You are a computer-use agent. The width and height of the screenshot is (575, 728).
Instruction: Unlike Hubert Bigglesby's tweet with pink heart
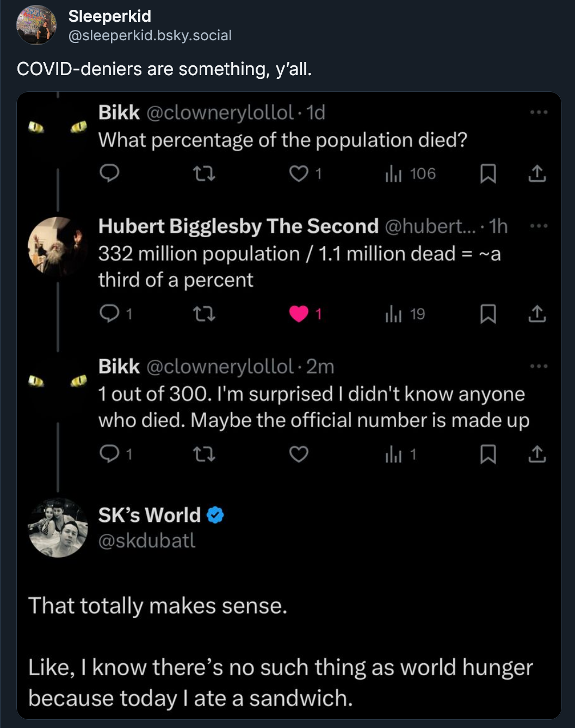point(299,314)
